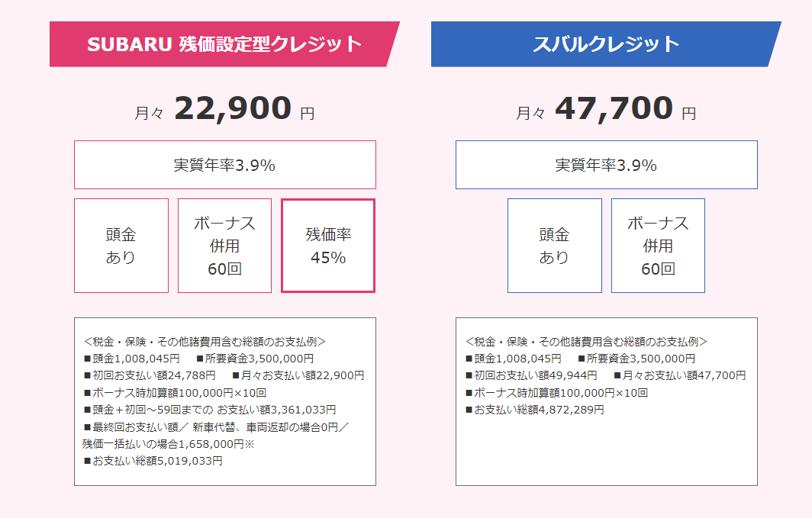This screenshot has height=518, width=812.
Task: Select blue-bordered ボーナス併用 60回 box
Action: coord(658,246)
